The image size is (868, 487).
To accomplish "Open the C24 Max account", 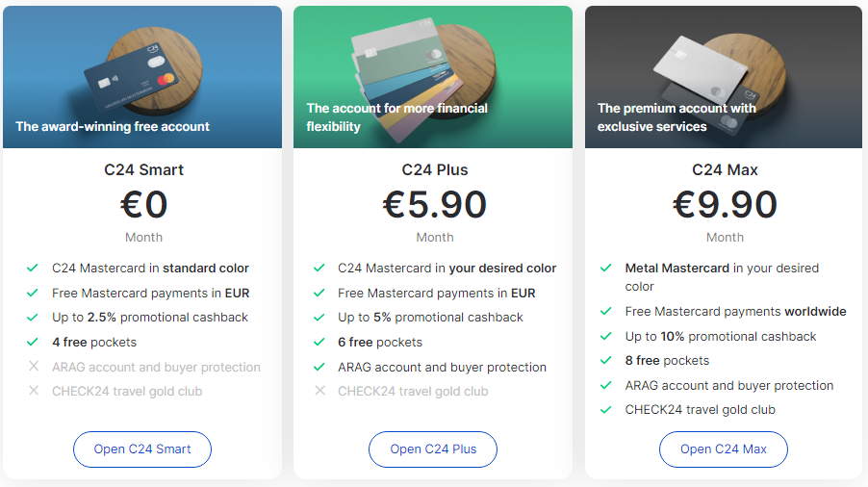I will coord(723,449).
